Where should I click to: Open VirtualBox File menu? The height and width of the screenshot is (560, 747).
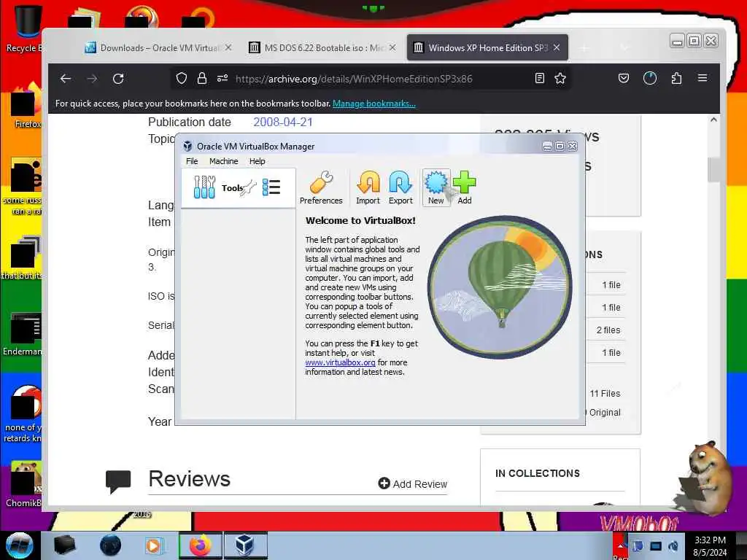(192, 161)
